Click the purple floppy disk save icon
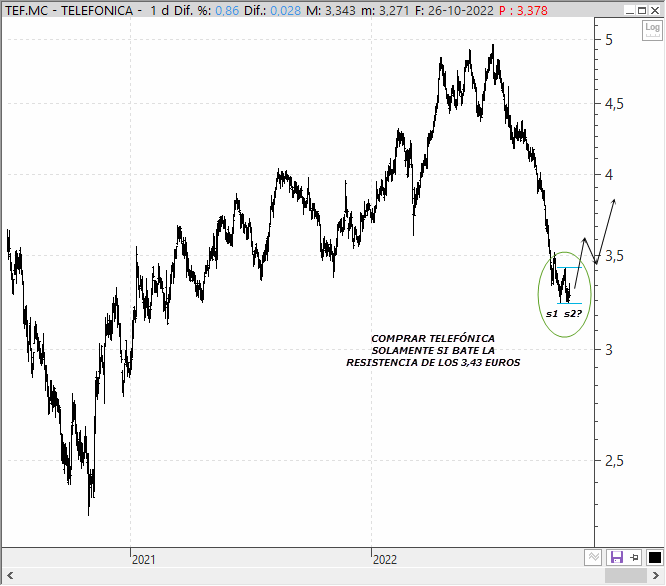This screenshot has width=666, height=586. pyautogui.click(x=616, y=557)
